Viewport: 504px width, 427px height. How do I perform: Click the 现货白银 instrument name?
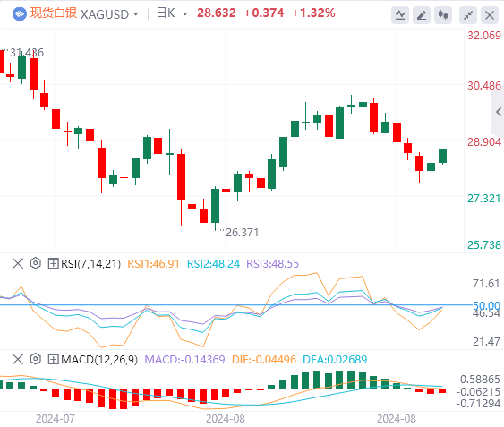54,13
